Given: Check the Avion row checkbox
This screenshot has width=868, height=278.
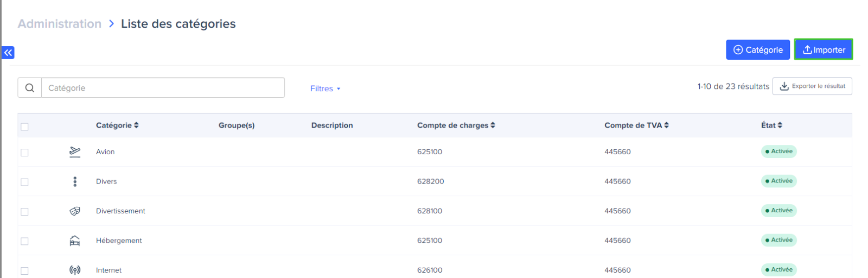Looking at the screenshot, I should (x=24, y=153).
